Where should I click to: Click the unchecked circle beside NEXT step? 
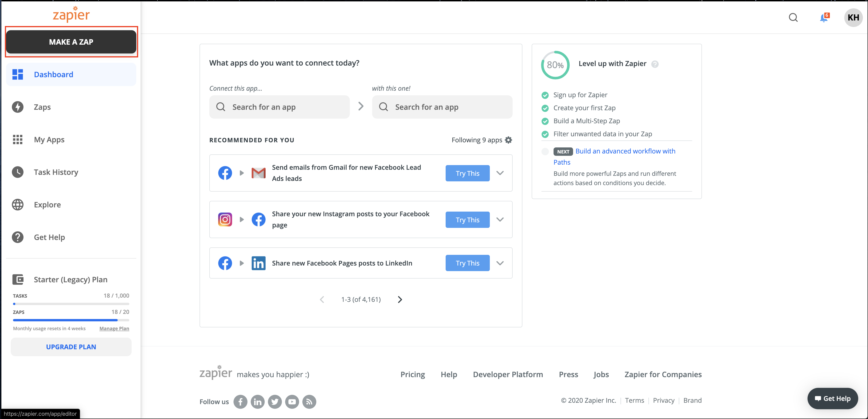pyautogui.click(x=545, y=152)
